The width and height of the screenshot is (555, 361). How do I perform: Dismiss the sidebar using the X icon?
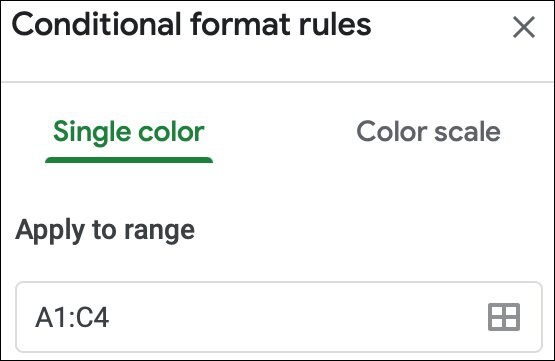pyautogui.click(x=524, y=27)
